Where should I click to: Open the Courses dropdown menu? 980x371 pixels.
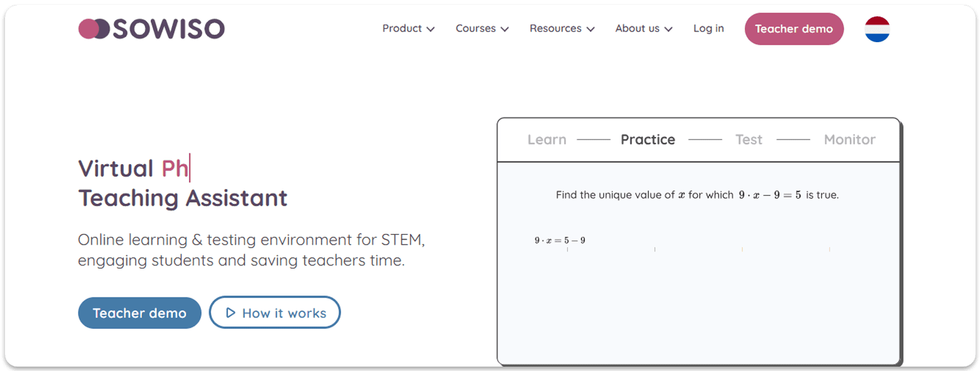482,28
